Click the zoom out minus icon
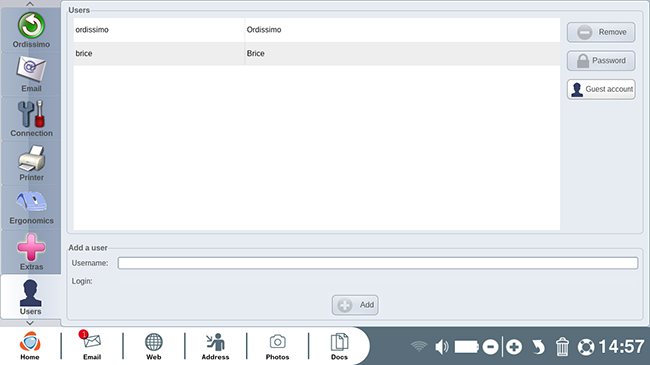Image resolution: width=650 pixels, height=365 pixels. click(x=490, y=347)
